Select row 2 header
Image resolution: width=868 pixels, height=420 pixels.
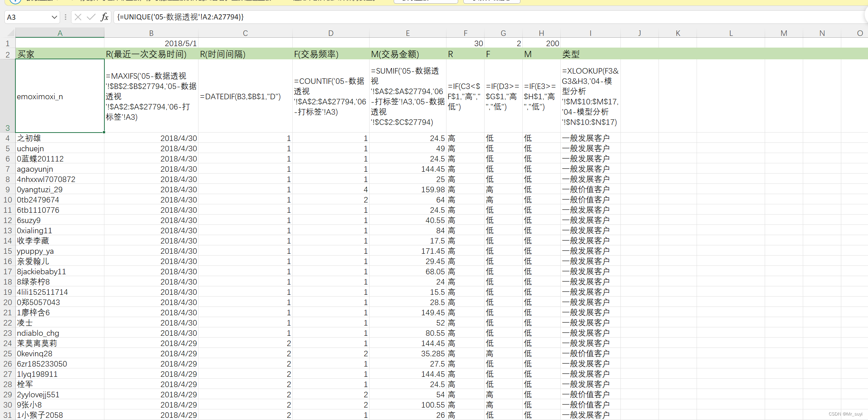point(7,55)
